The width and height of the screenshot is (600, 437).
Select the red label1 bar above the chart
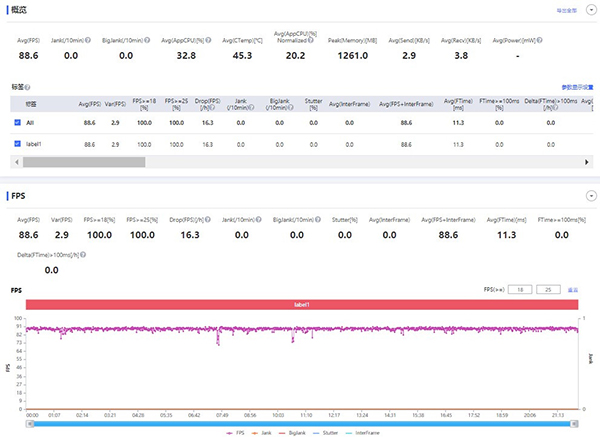click(x=299, y=303)
